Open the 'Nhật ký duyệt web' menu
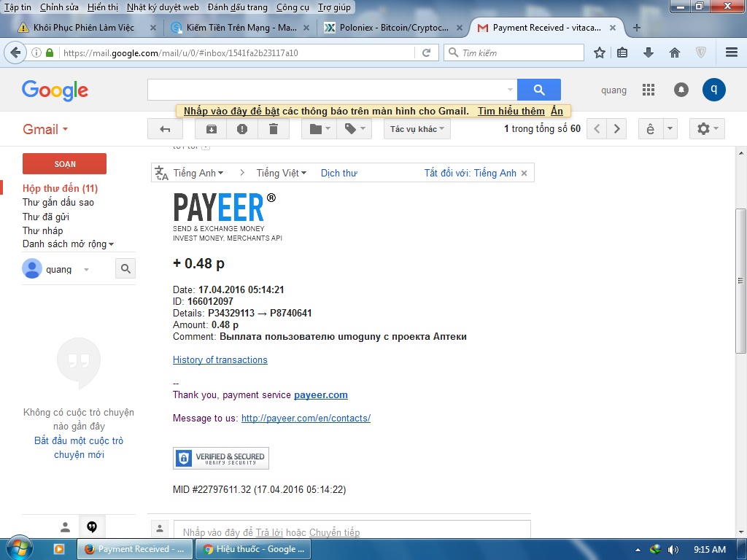 pyautogui.click(x=163, y=7)
